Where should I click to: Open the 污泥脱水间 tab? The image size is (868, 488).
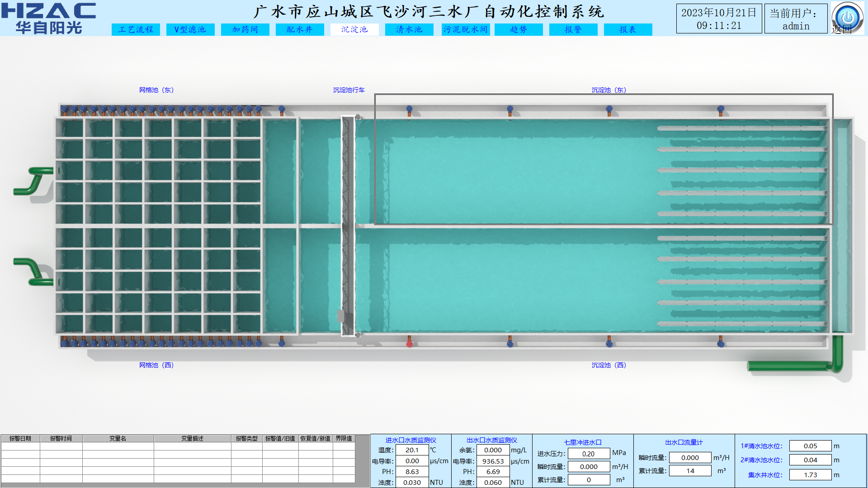point(465,29)
